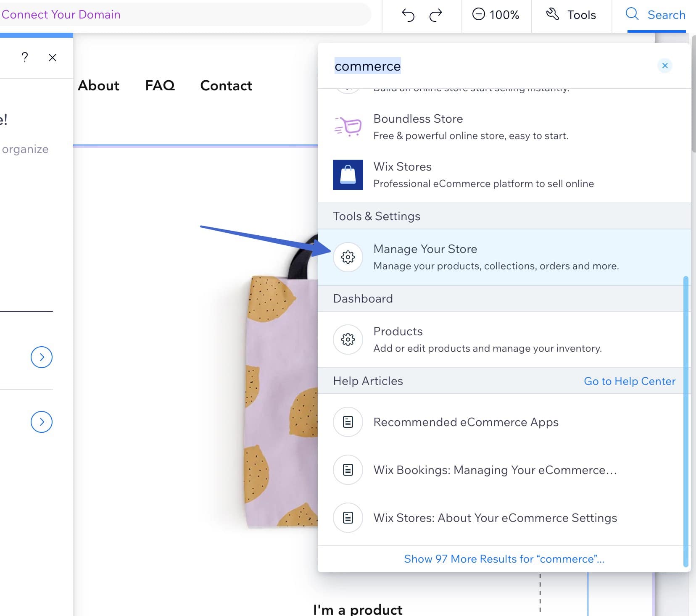The width and height of the screenshot is (696, 616).
Task: Open Go to Help Center link
Action: [x=629, y=381]
